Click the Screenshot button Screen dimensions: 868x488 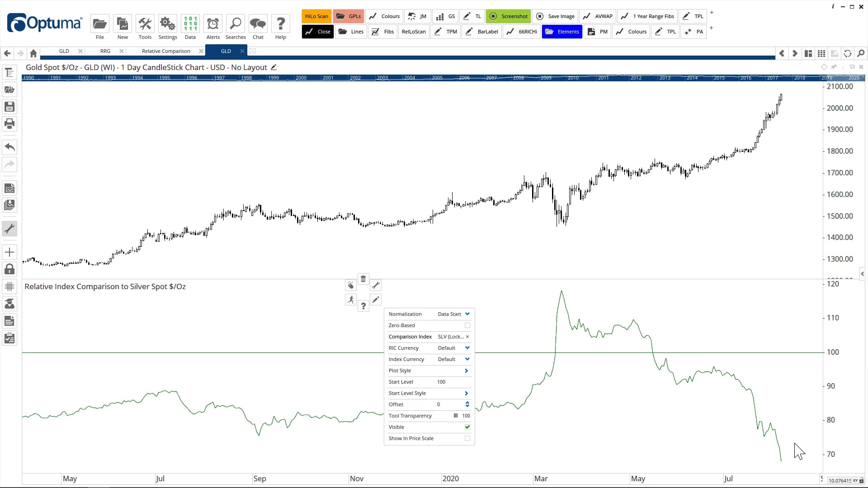(508, 16)
